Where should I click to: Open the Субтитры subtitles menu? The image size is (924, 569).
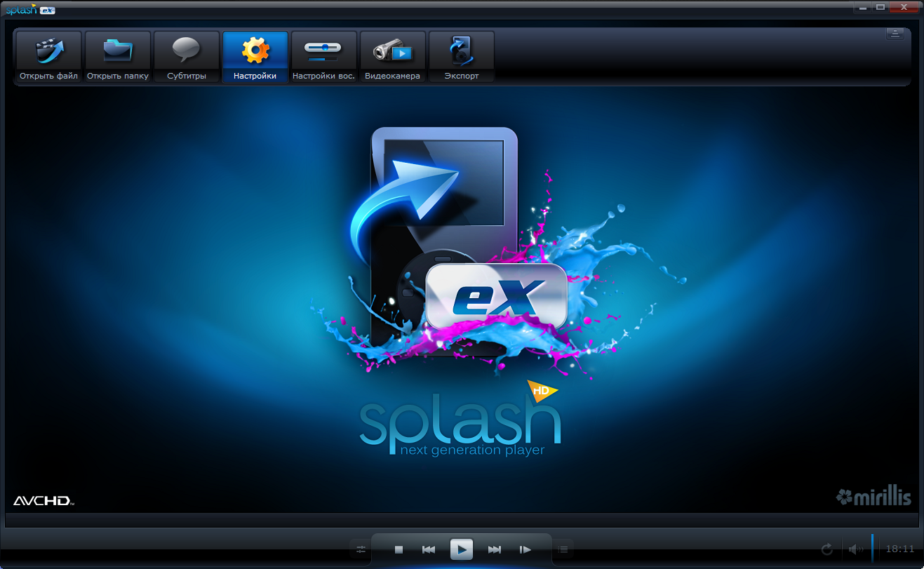pos(187,57)
